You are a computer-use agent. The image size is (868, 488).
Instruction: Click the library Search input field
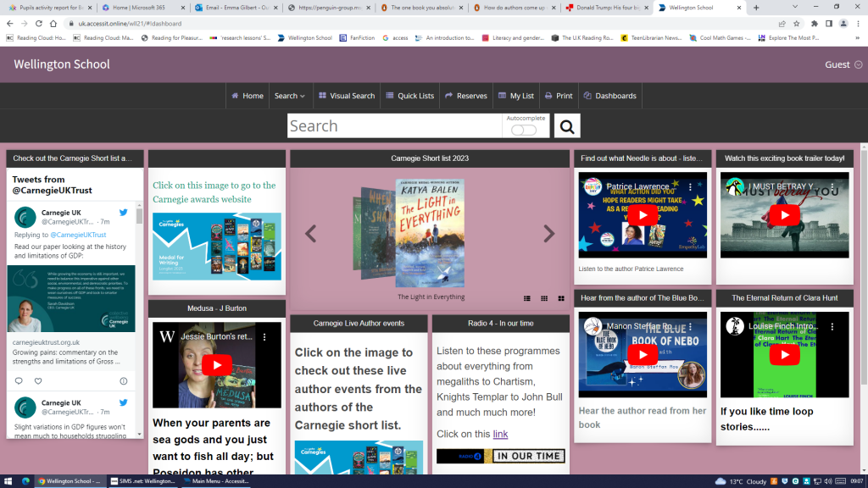[x=395, y=126]
